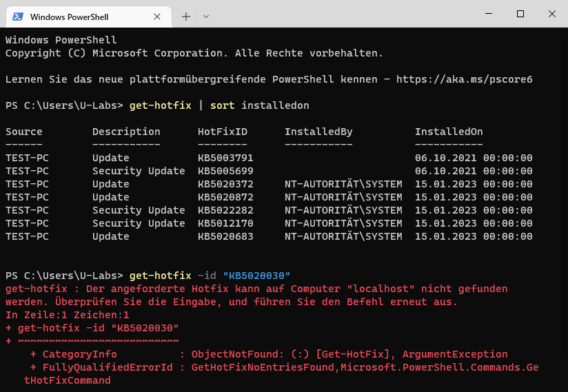Click the InstalledOn column header

tap(449, 132)
